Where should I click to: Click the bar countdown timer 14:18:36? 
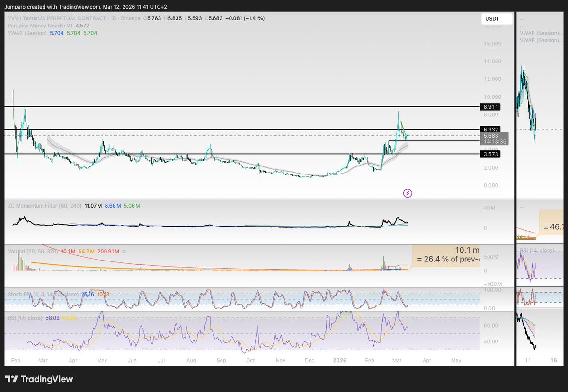(x=495, y=141)
